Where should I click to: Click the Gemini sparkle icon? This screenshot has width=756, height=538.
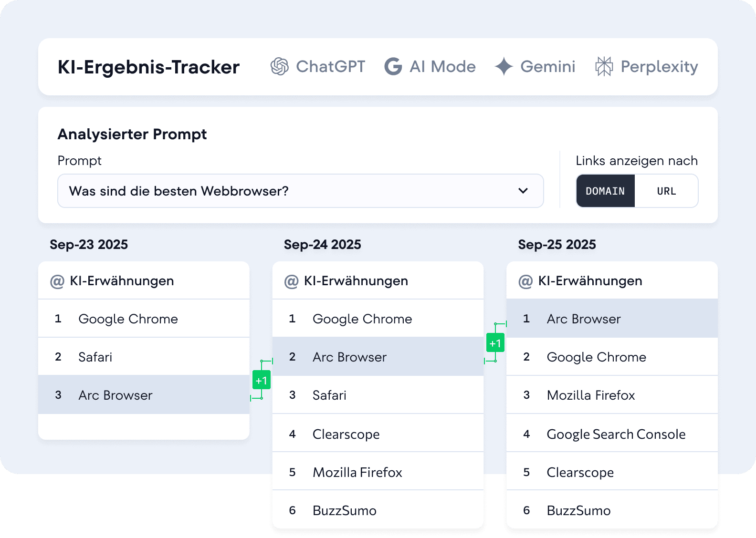point(504,67)
